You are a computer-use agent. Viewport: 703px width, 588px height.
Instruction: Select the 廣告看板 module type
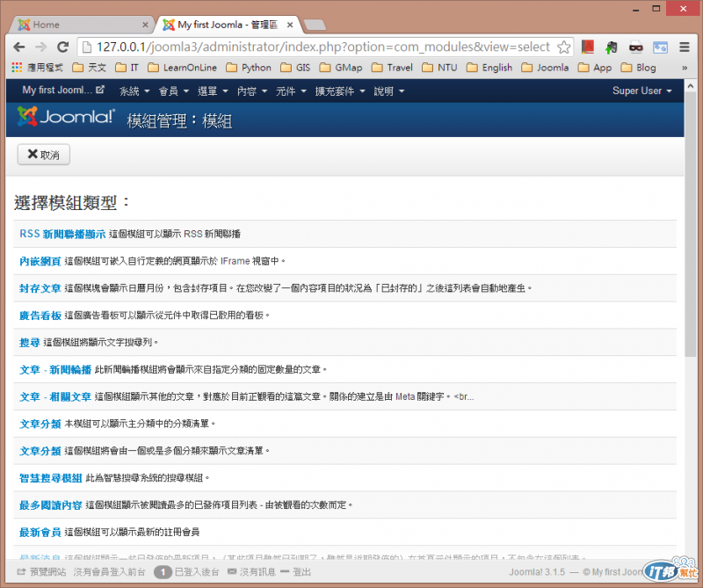40,316
